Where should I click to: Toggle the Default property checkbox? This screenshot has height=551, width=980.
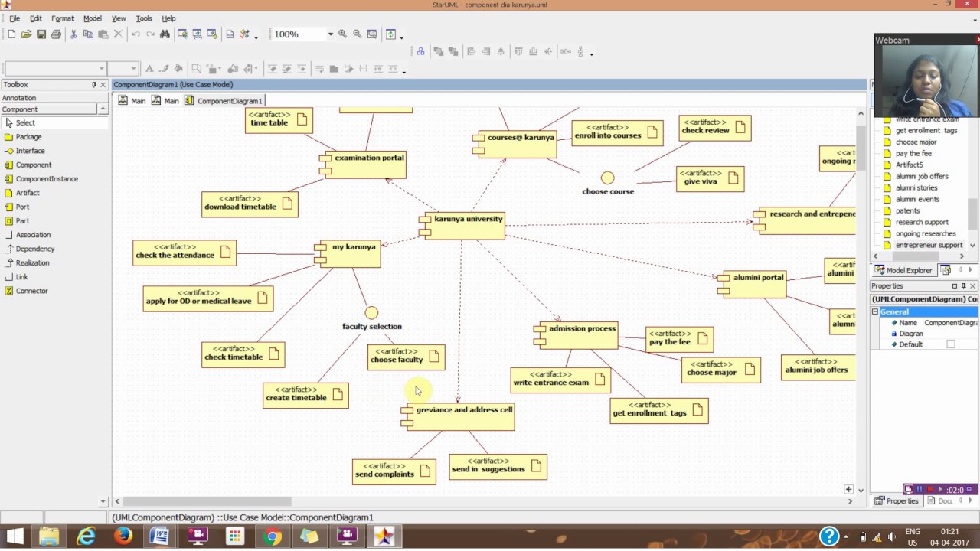pos(951,344)
